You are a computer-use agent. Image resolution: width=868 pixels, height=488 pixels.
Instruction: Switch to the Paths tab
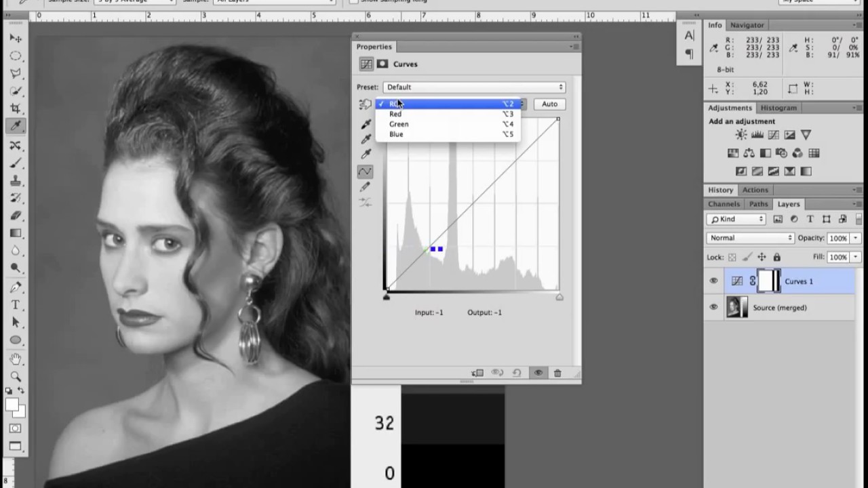pos(758,204)
